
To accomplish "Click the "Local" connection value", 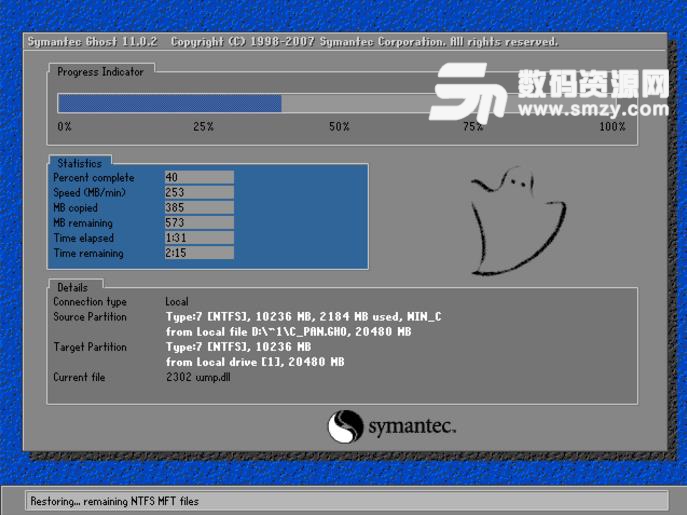I will [177, 302].
